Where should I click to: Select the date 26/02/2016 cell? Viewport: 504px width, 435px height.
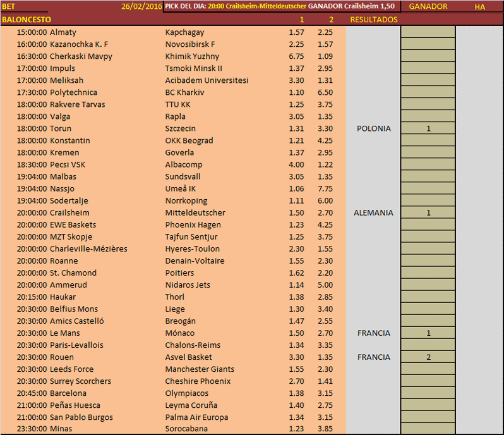coord(141,6)
